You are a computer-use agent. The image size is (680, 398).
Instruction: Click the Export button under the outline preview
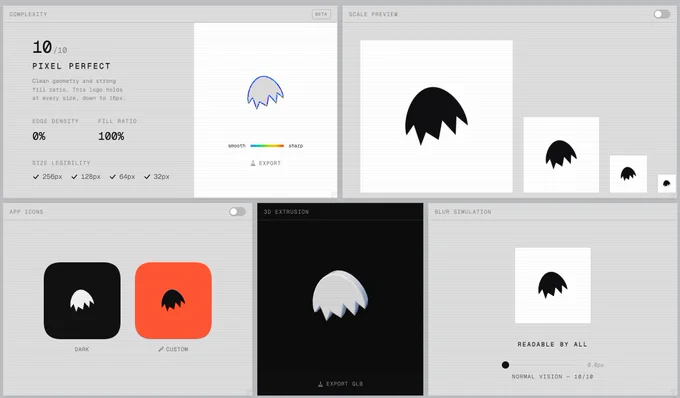click(266, 163)
